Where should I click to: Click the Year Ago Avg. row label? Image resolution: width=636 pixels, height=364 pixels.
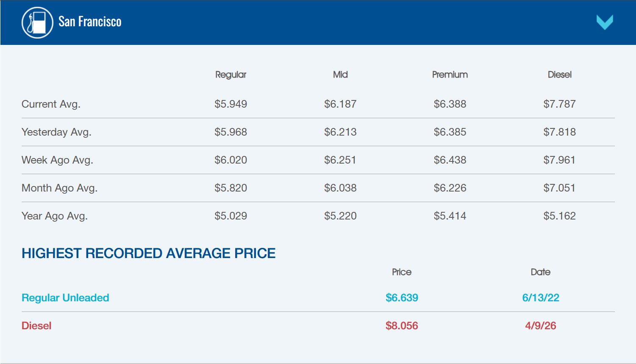pos(55,216)
